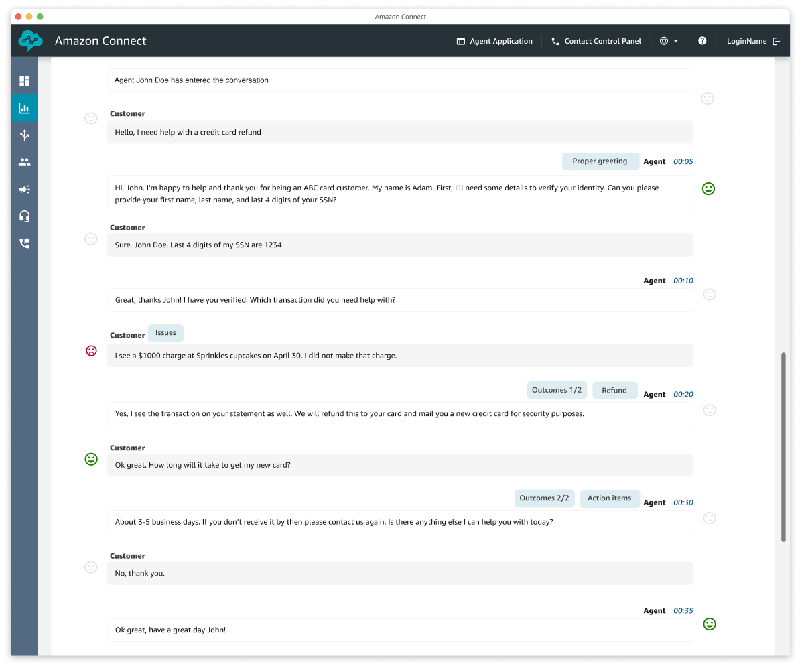The height and width of the screenshot is (672, 804).
Task: Click the Users icon in the sidebar
Action: [x=24, y=161]
